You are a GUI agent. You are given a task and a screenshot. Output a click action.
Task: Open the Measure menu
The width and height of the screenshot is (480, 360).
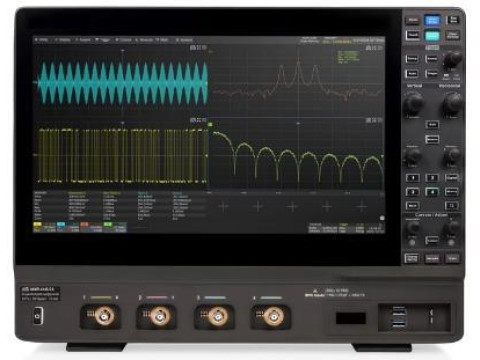[144, 40]
